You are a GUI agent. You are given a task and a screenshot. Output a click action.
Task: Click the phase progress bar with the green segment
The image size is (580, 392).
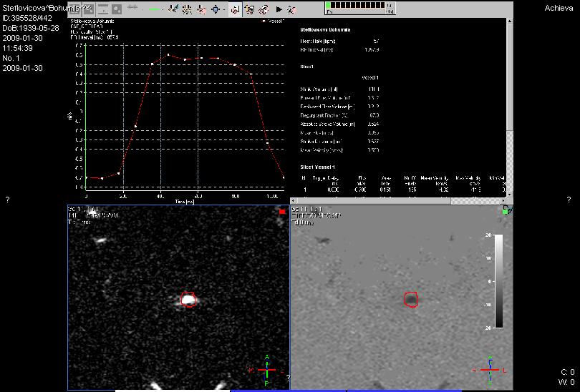[354, 6]
